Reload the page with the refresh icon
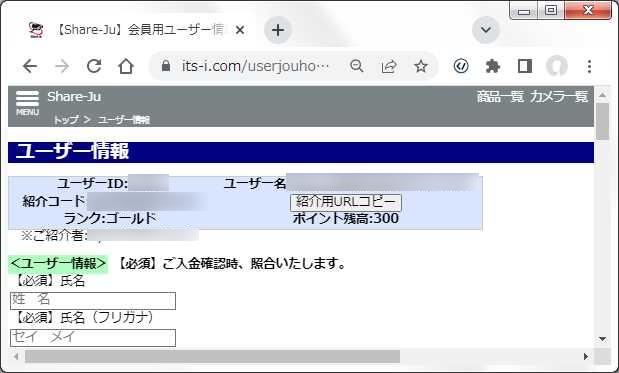This screenshot has width=619, height=373. click(x=94, y=66)
